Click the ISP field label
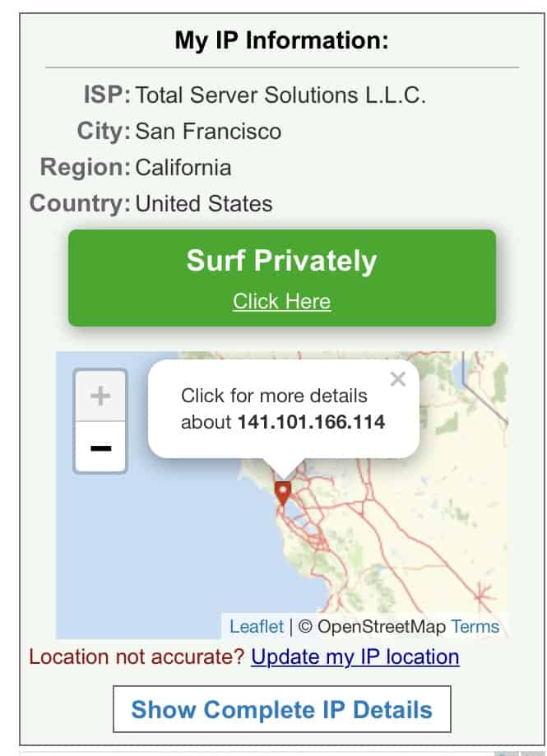Viewport: 547px width, 756px height. (107, 95)
